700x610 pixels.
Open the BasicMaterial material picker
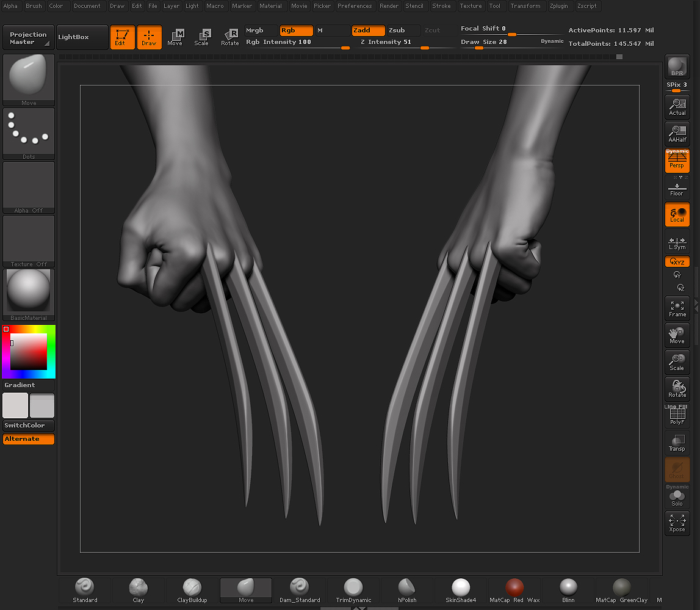tap(29, 295)
